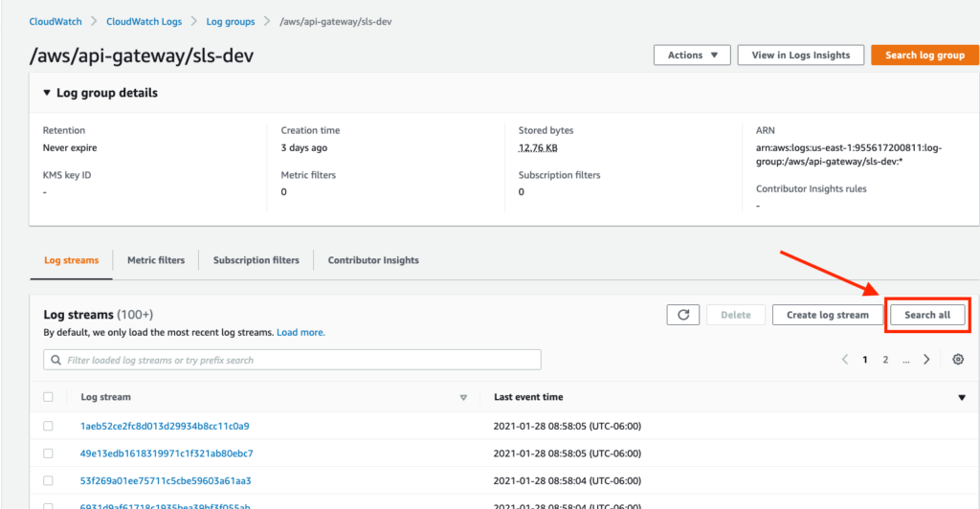Sort by Last event time arrow
980x509 pixels.
pos(962,397)
